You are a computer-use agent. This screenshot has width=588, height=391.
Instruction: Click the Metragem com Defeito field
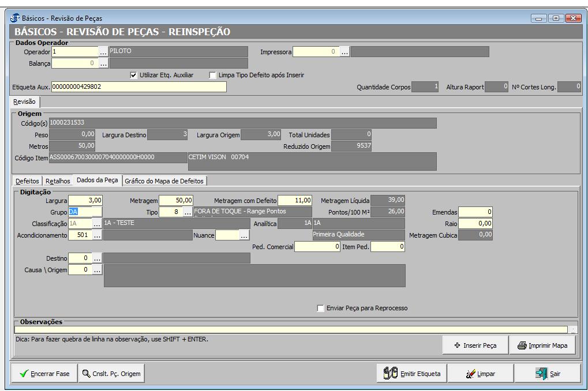click(295, 201)
